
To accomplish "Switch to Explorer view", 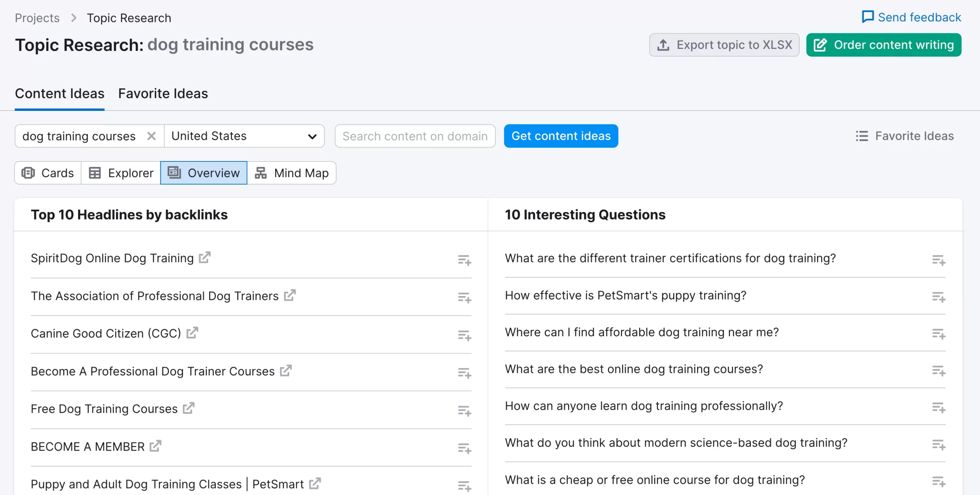I will coord(121,173).
